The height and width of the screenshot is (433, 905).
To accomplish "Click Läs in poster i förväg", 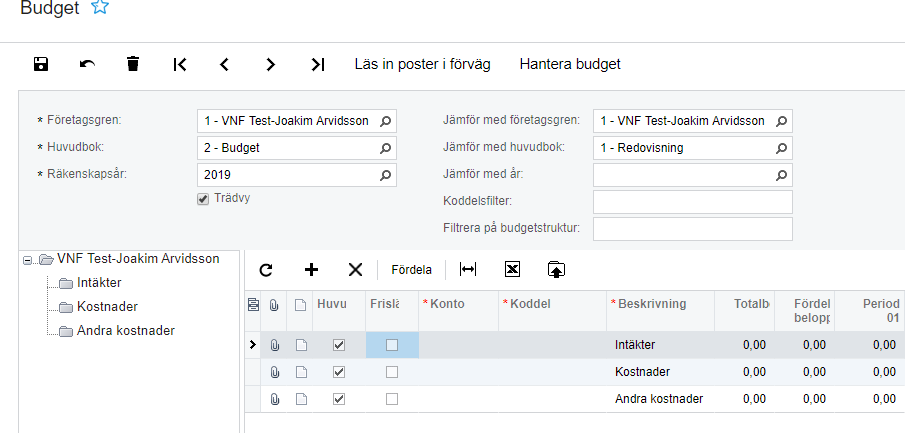I will point(422,64).
